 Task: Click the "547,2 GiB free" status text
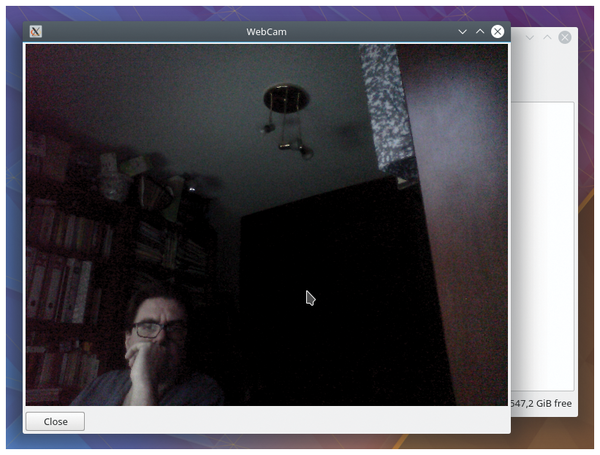click(x=541, y=403)
